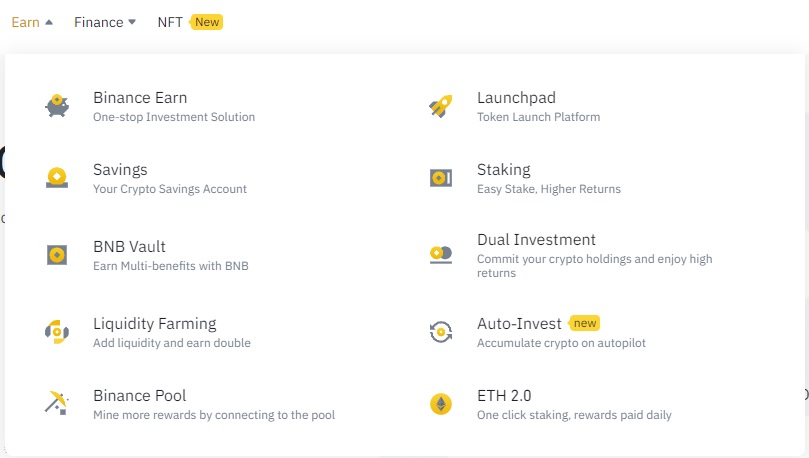Collapse the Earn dropdown menu
The height and width of the screenshot is (458, 809).
pos(32,22)
